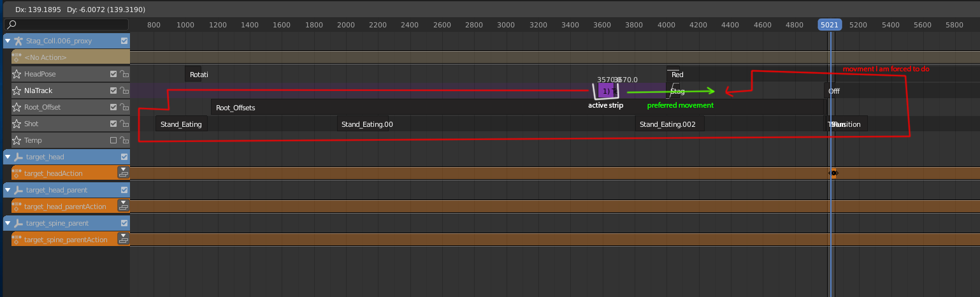Click the Stag_Coll.006_proxy armature icon
This screenshot has height=297, width=980.
18,41
